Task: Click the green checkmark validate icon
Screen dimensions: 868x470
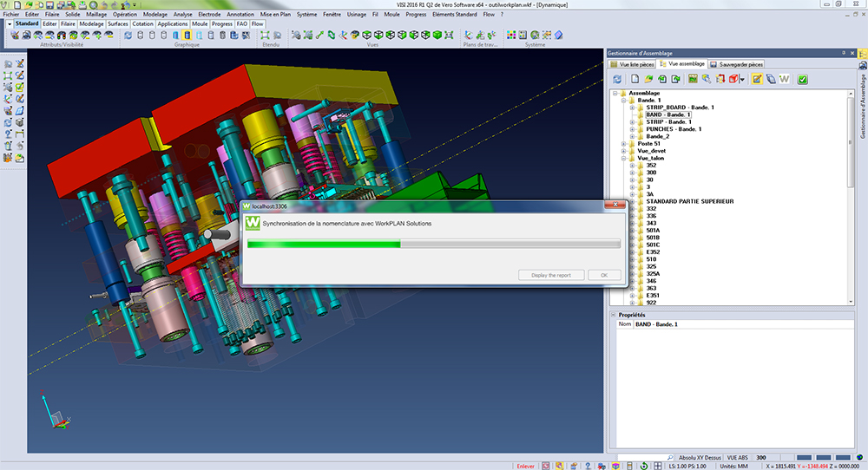Action: pyautogui.click(x=803, y=79)
